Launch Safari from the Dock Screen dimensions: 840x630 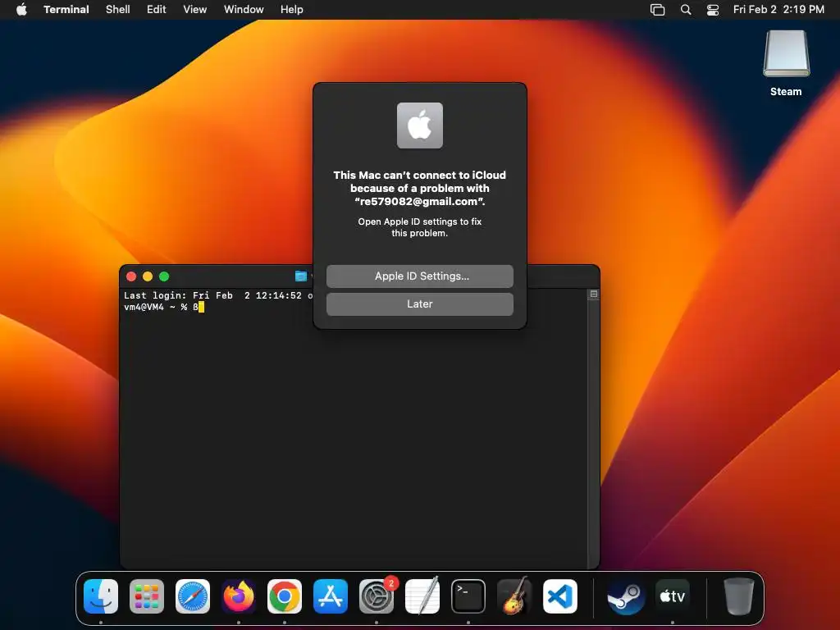pyautogui.click(x=193, y=596)
